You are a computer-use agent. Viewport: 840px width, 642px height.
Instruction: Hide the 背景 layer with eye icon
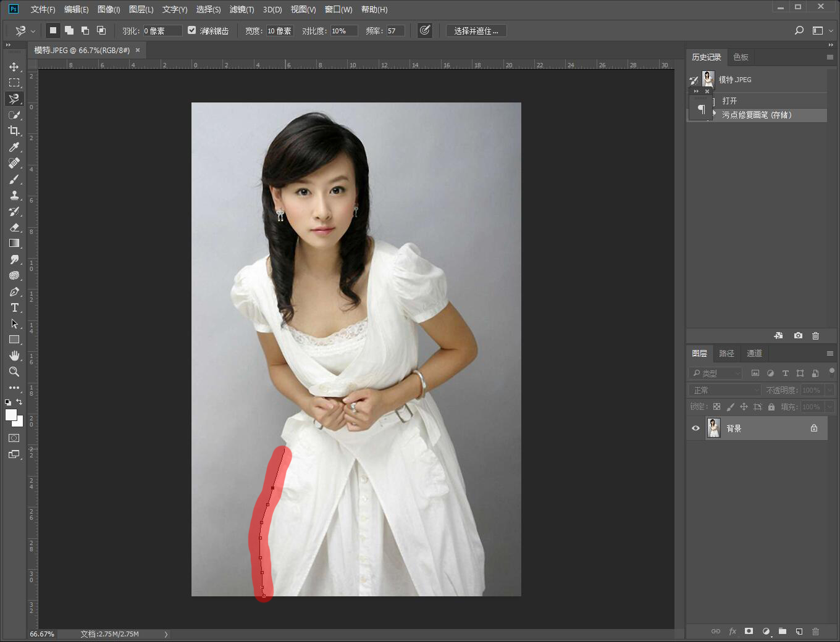tap(695, 428)
